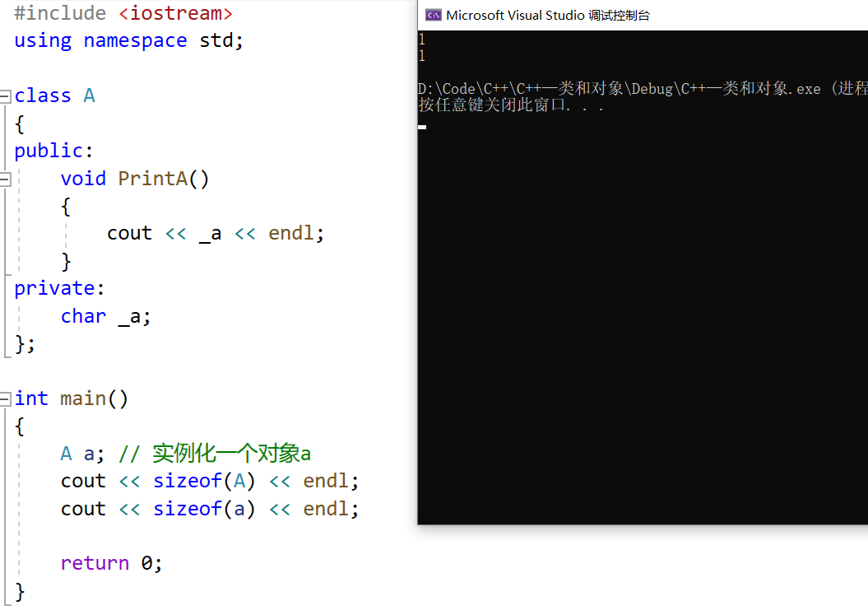Click the #include <iostream> line

(123, 13)
